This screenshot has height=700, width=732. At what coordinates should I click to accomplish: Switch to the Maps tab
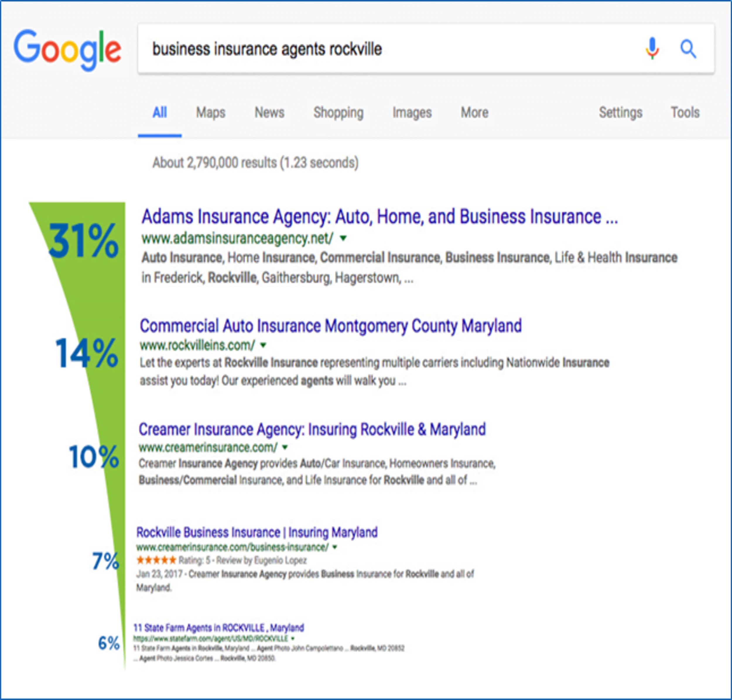[211, 113]
